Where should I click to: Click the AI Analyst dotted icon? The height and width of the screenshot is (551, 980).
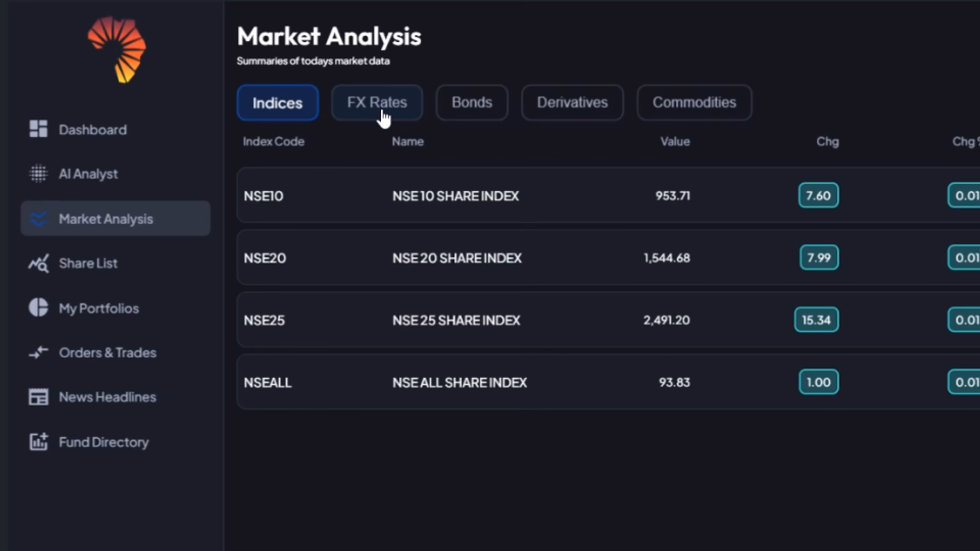(38, 173)
